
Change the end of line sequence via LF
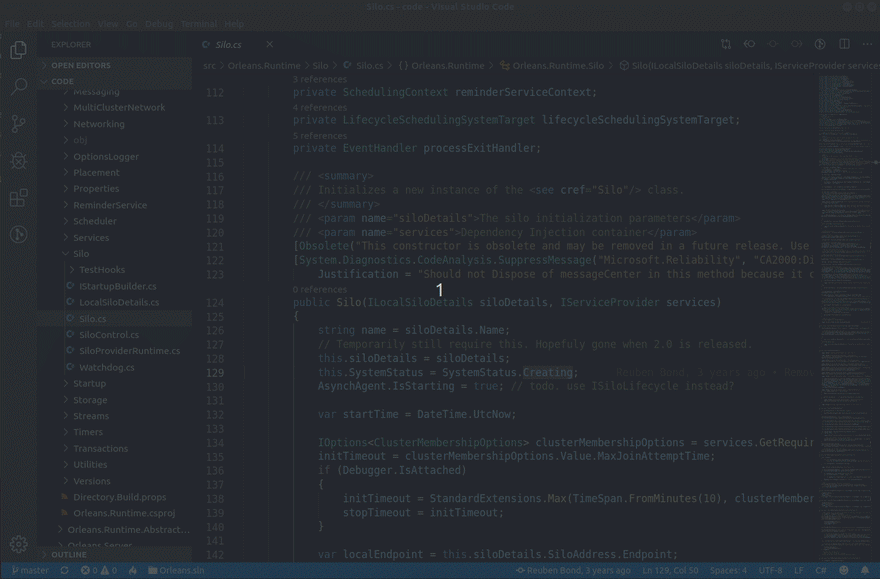point(799,571)
